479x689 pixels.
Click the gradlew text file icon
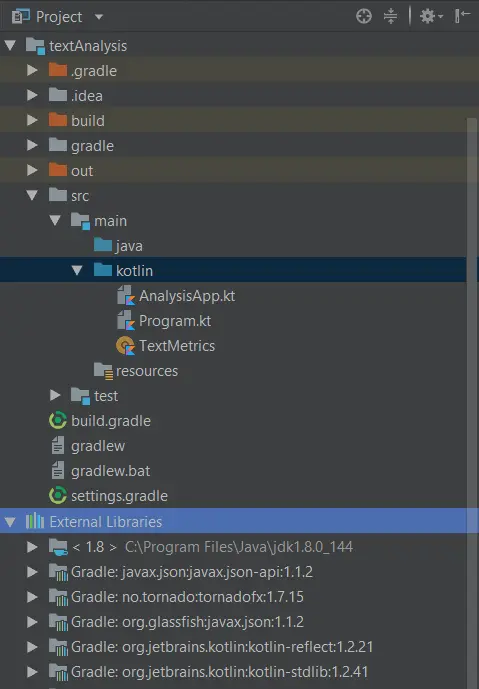coord(58,446)
